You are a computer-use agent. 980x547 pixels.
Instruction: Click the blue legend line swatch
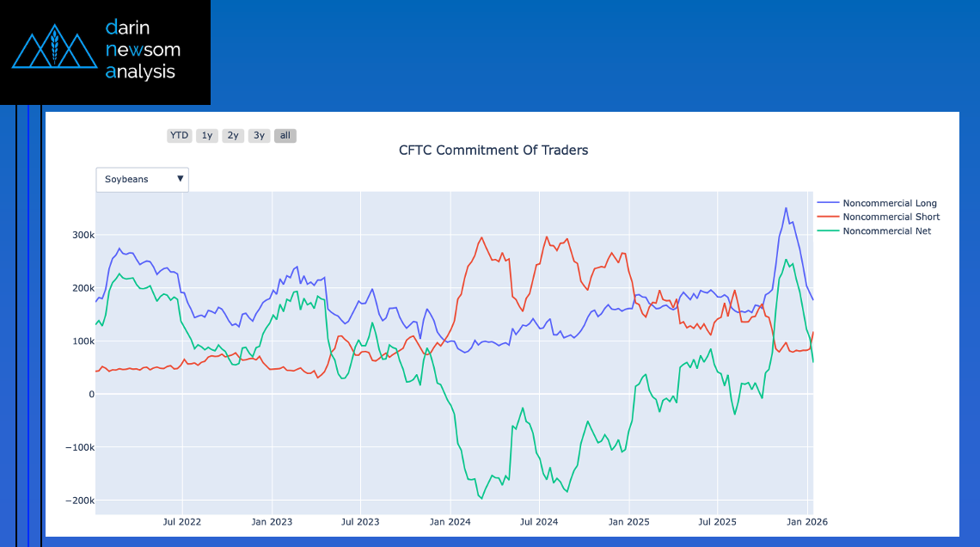[827, 203]
